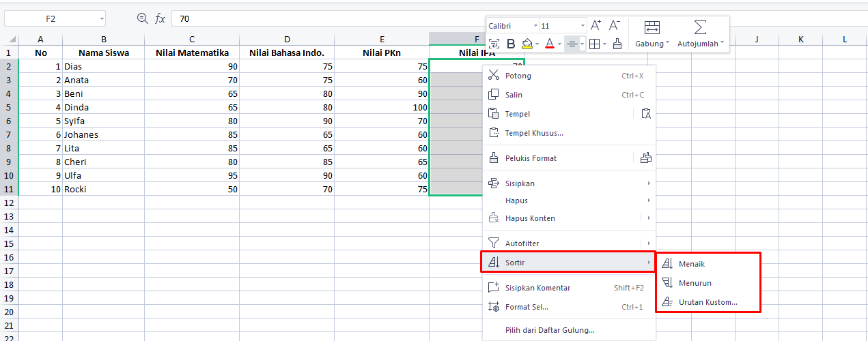Choose Pilih dari Daftar Gulung... entry
868x341 pixels.
568,330
